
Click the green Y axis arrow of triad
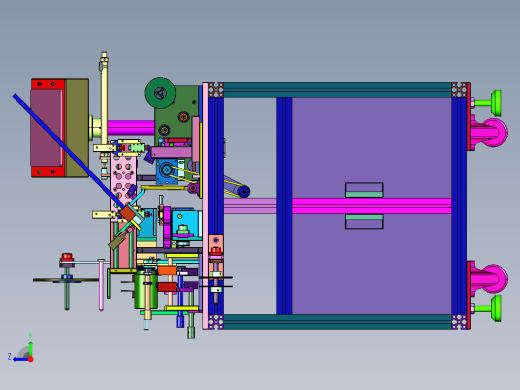[x=30, y=347]
